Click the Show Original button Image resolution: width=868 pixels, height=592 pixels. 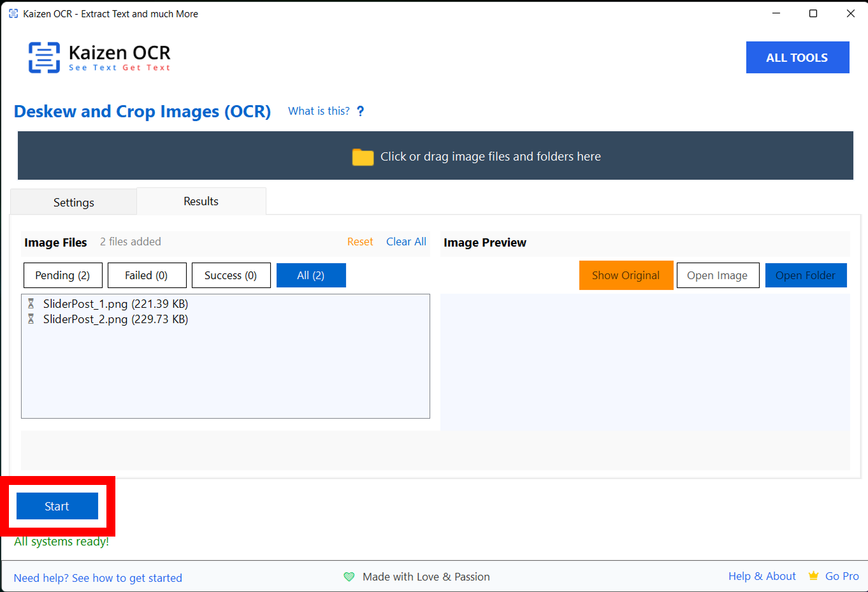click(625, 275)
